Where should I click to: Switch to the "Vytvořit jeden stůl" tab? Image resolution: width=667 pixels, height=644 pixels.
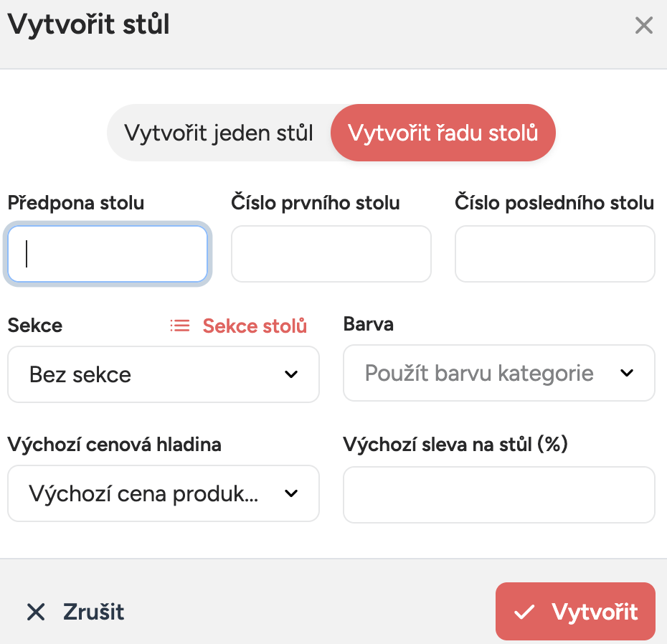tap(219, 132)
